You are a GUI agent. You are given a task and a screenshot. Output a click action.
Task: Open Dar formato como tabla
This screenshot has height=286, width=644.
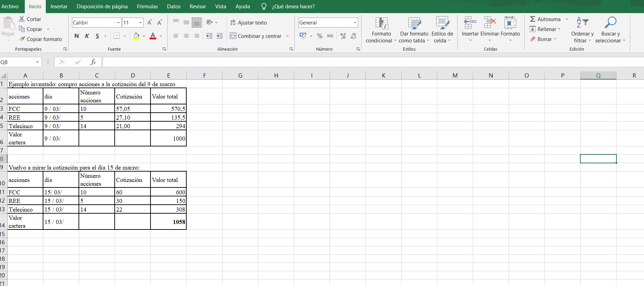click(414, 30)
